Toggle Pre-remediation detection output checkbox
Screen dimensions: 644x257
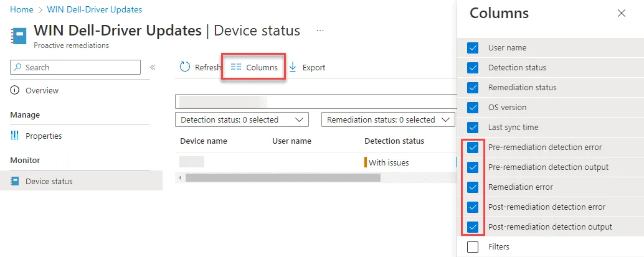pos(473,167)
